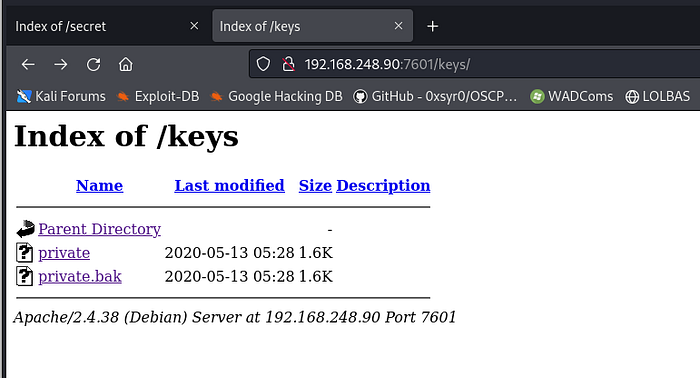The image size is (700, 378).
Task: Open the private file link
Action: click(64, 253)
